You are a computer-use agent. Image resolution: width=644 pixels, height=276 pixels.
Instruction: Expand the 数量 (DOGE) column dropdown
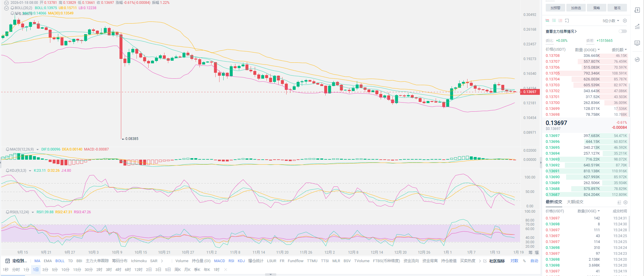click(587, 50)
